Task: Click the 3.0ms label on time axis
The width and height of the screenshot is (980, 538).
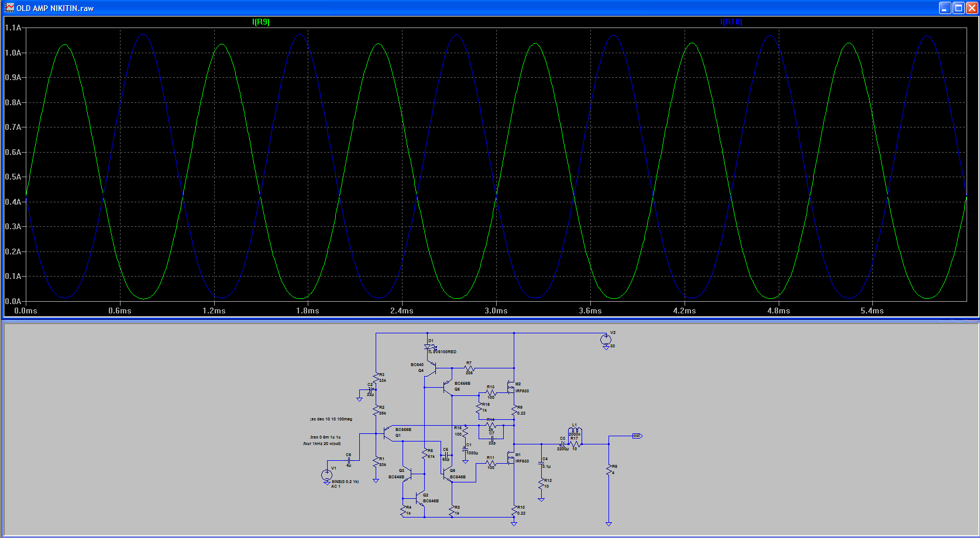Action: [496, 311]
